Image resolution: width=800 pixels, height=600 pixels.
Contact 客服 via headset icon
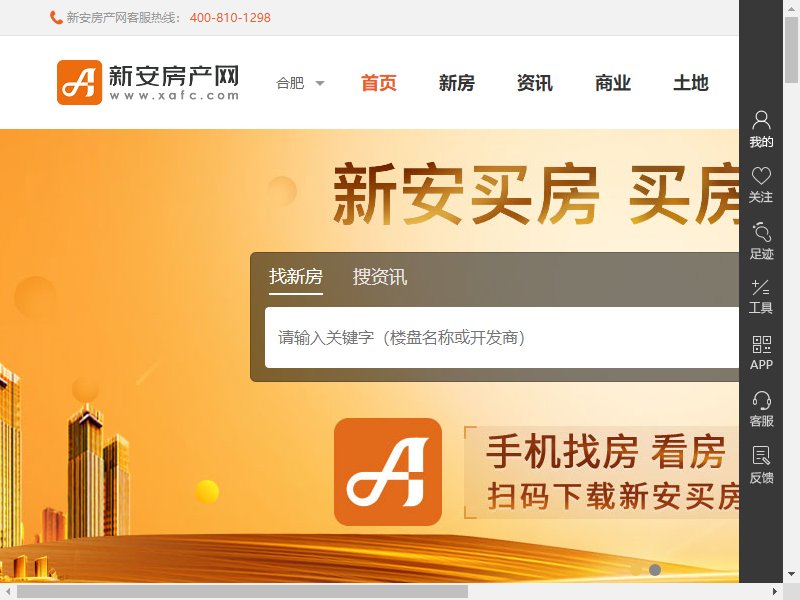tap(761, 409)
